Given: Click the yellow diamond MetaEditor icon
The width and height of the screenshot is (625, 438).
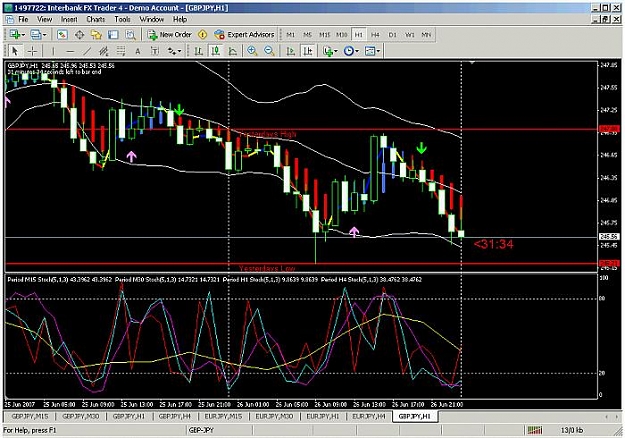Looking at the screenshot, I should coord(202,35).
